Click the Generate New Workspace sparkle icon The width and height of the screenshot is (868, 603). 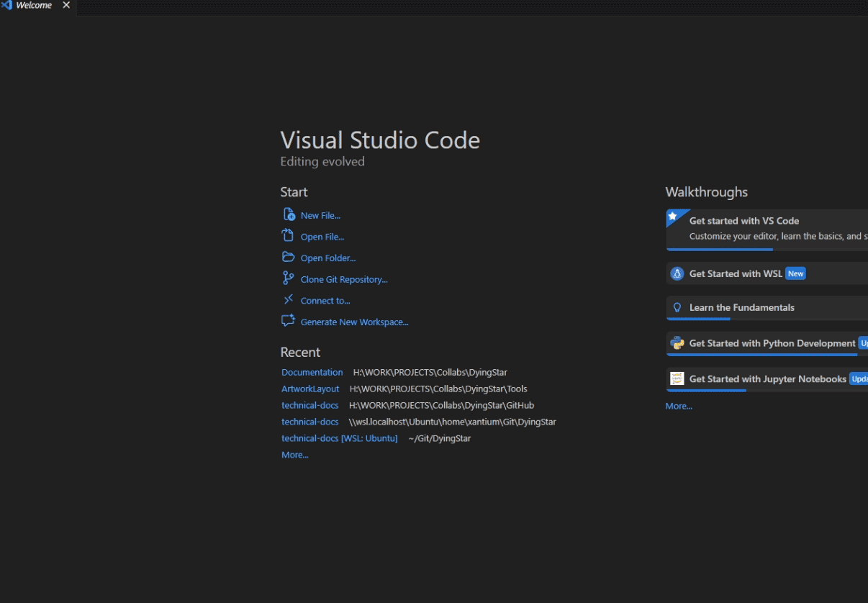click(x=288, y=321)
